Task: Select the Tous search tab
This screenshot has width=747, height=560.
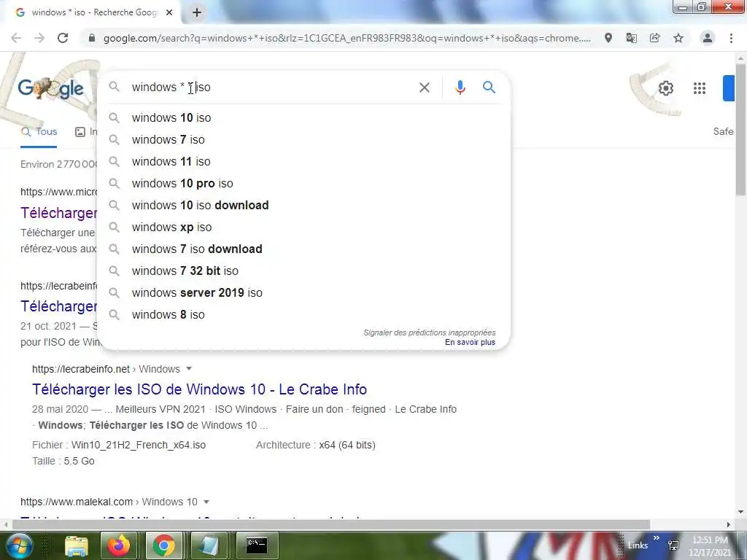Action: point(39,132)
